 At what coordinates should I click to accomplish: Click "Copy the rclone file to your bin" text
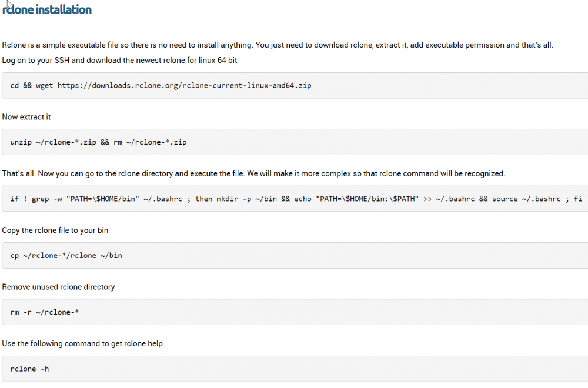[55, 230]
